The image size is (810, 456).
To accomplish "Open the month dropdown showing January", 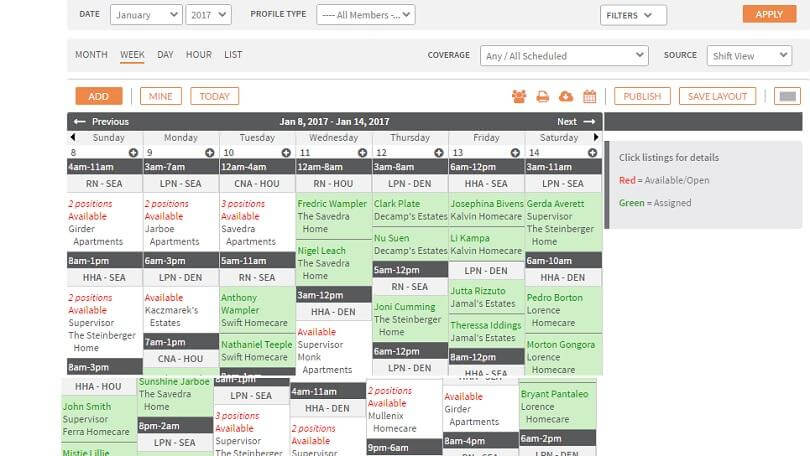I will click(146, 15).
